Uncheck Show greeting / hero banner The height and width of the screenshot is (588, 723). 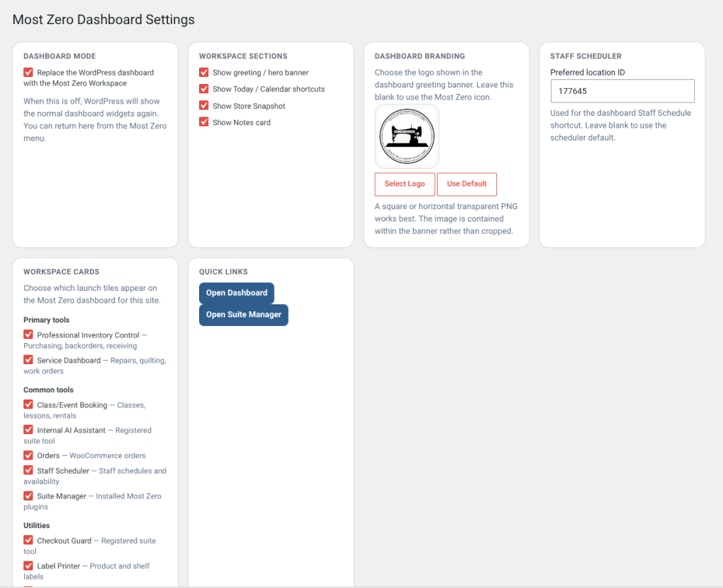(x=204, y=72)
